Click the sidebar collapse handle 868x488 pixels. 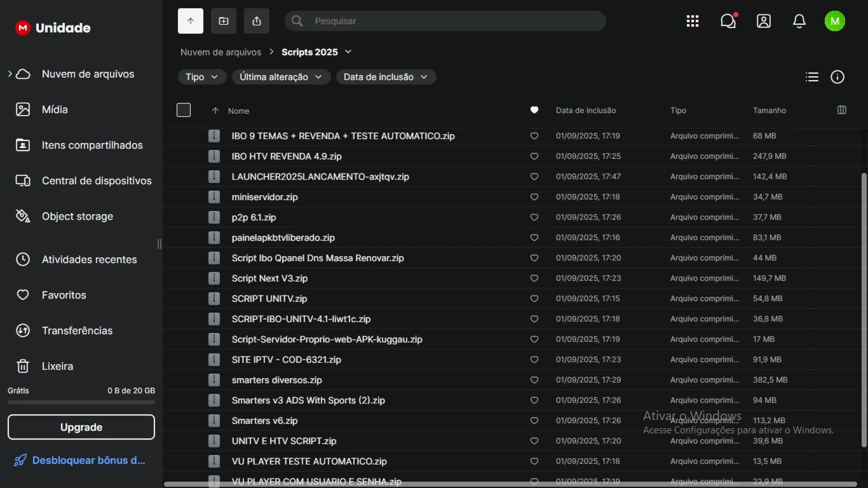[159, 244]
